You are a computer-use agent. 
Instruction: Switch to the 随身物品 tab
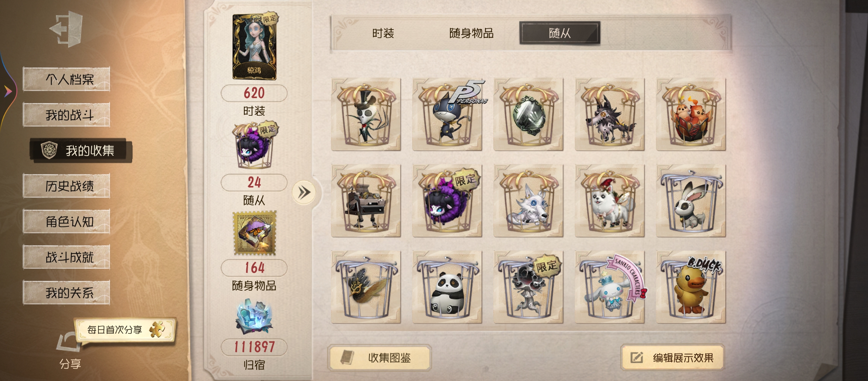coord(471,33)
